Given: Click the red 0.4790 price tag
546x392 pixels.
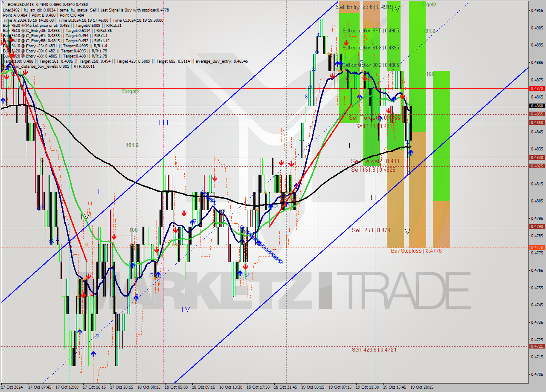Looking at the screenshot, I should click(x=537, y=226).
